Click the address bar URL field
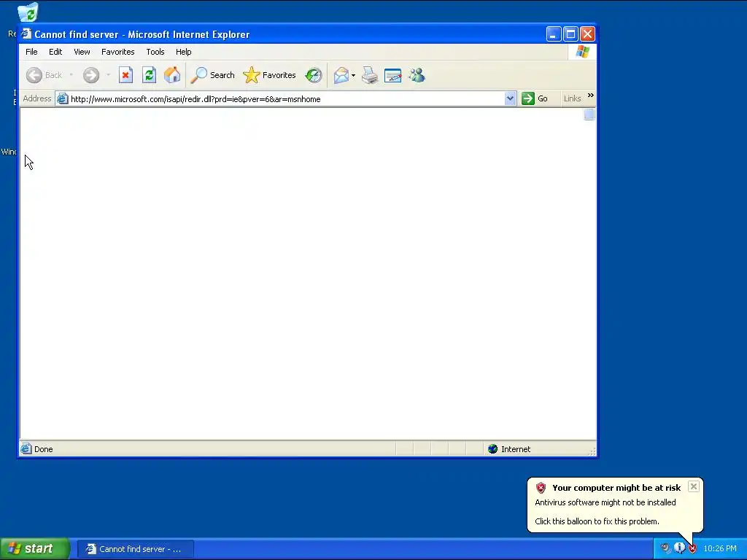The image size is (747, 560). [286, 99]
